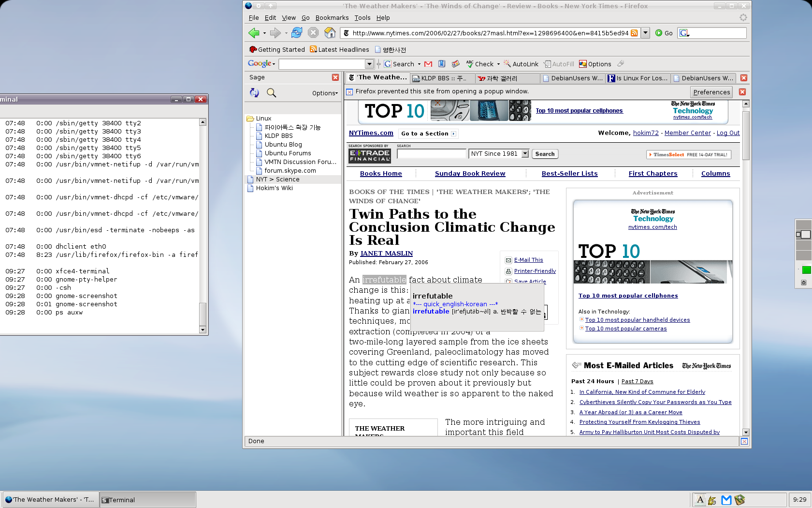This screenshot has width=812, height=508.
Task: Click Terminal taskbar button
Action: click(x=148, y=500)
